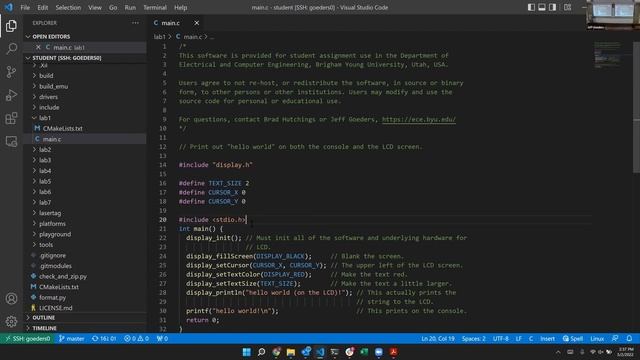
Task: Open taskbar Search icon
Action: coord(261,352)
